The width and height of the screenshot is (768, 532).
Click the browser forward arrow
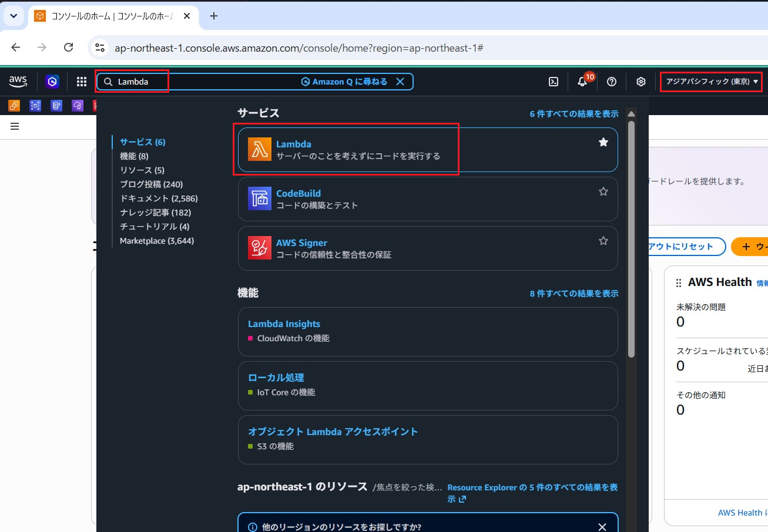pos(42,48)
